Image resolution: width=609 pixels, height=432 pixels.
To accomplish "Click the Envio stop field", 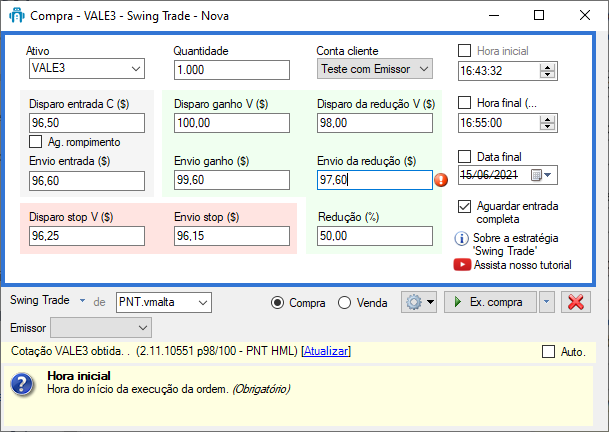I will 232,236.
